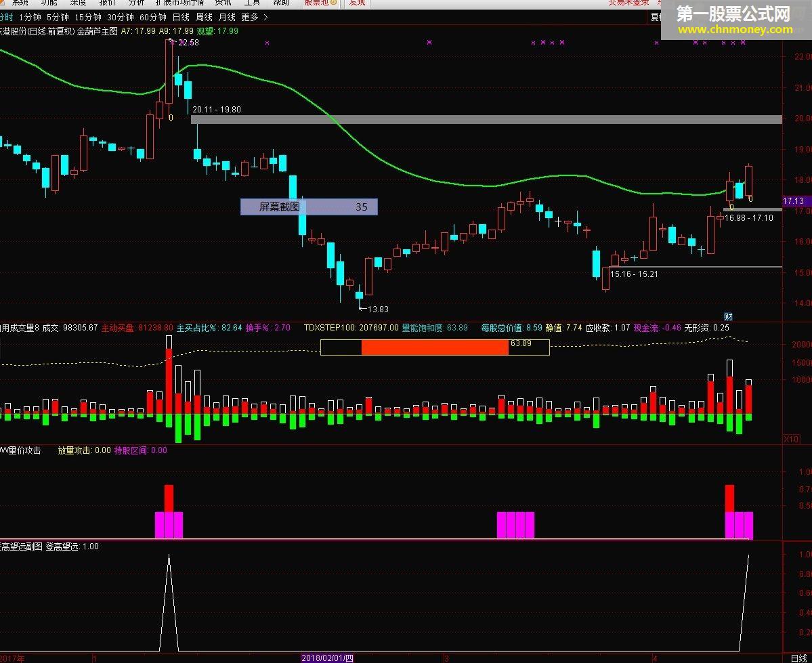Viewport: 812px width, 663px height.
Task: Click the 2018/02/01/四 date marker
Action: (327, 658)
